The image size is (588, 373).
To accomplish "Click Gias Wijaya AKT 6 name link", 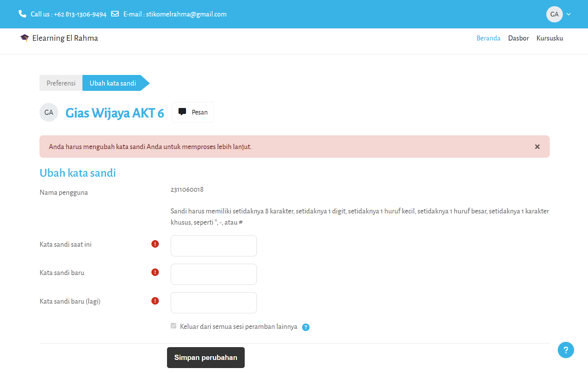I will tap(115, 113).
